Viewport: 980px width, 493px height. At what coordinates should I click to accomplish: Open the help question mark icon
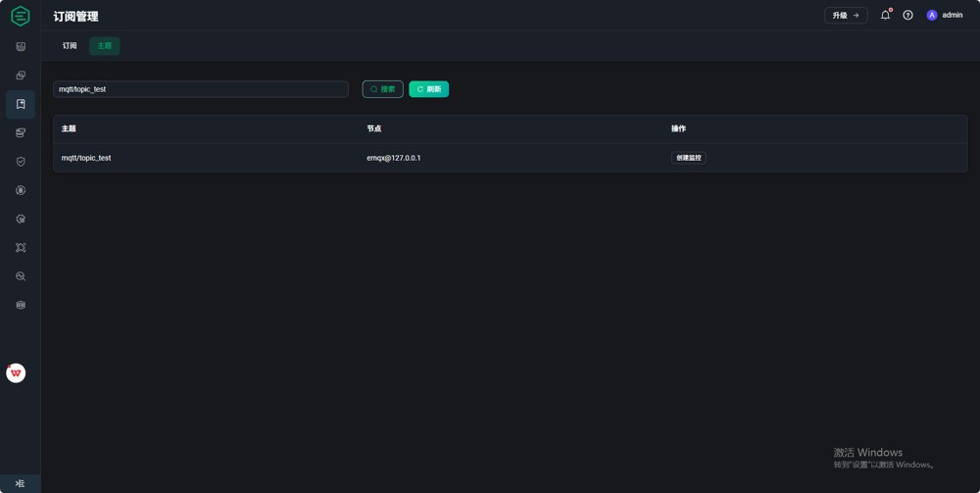[x=908, y=15]
